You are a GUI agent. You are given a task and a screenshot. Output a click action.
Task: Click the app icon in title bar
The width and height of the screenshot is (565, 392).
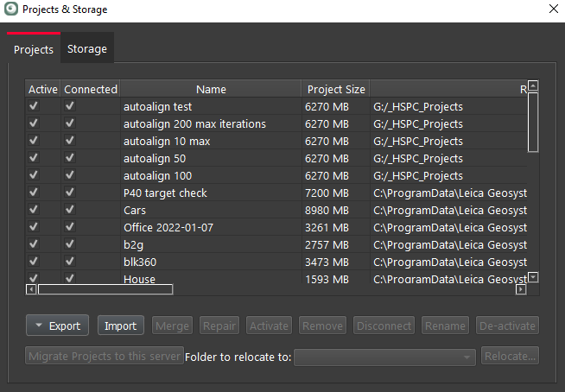10,10
